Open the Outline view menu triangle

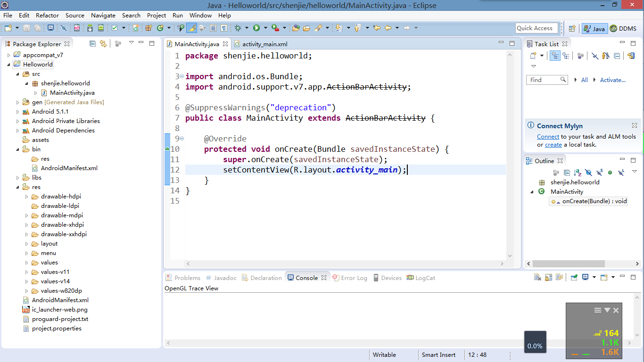coord(635,172)
